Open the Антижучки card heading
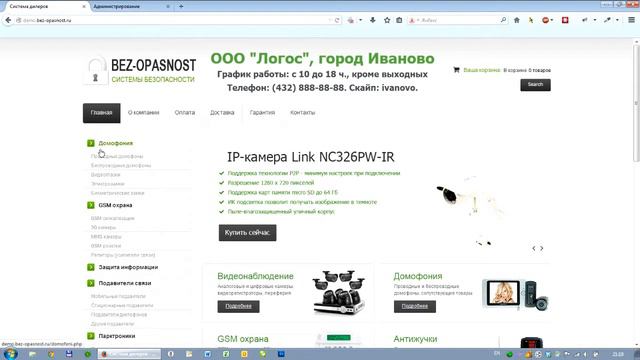Screen dimensions: 640x360 (415, 339)
